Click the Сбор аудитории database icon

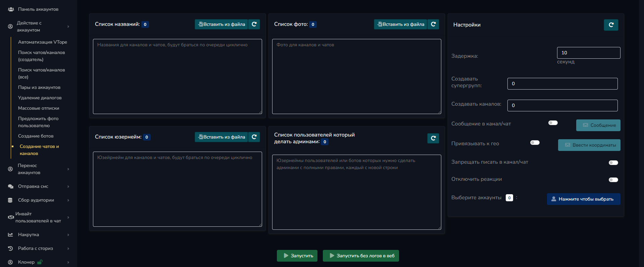click(10, 200)
